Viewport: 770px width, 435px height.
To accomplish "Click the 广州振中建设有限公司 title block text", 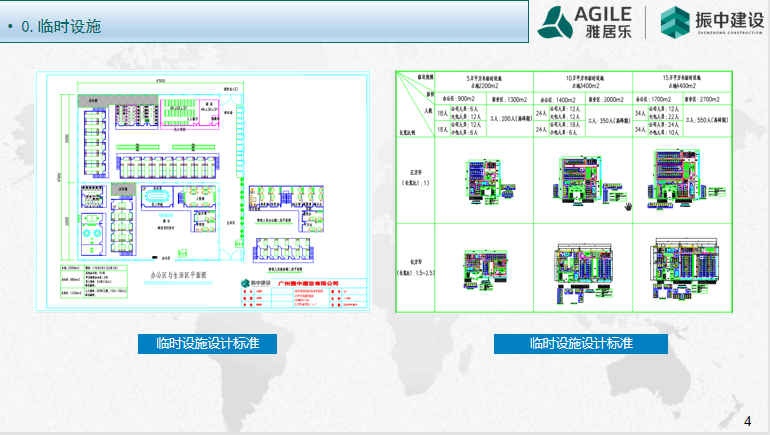I will 308,283.
